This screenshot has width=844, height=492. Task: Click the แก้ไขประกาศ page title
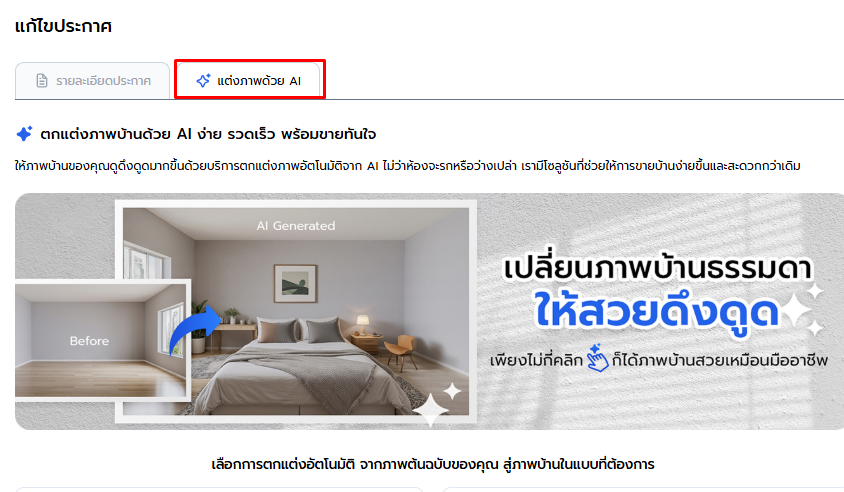tap(64, 26)
